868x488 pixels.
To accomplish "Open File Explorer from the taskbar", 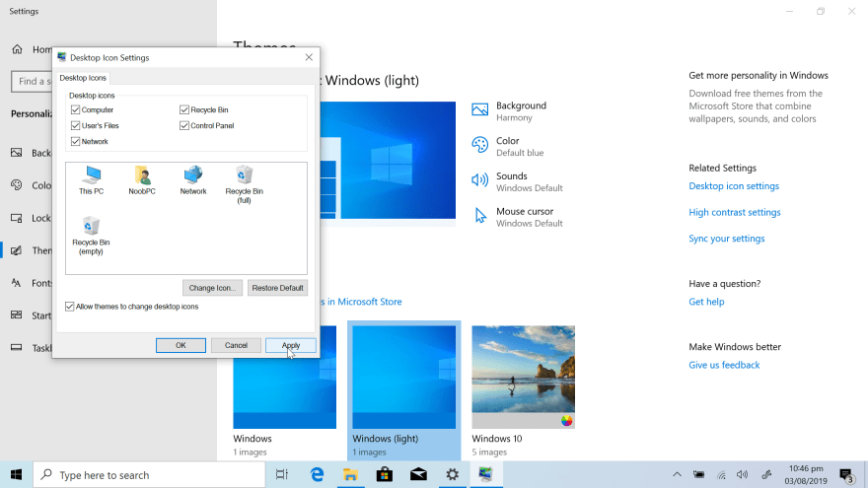I will [x=350, y=475].
